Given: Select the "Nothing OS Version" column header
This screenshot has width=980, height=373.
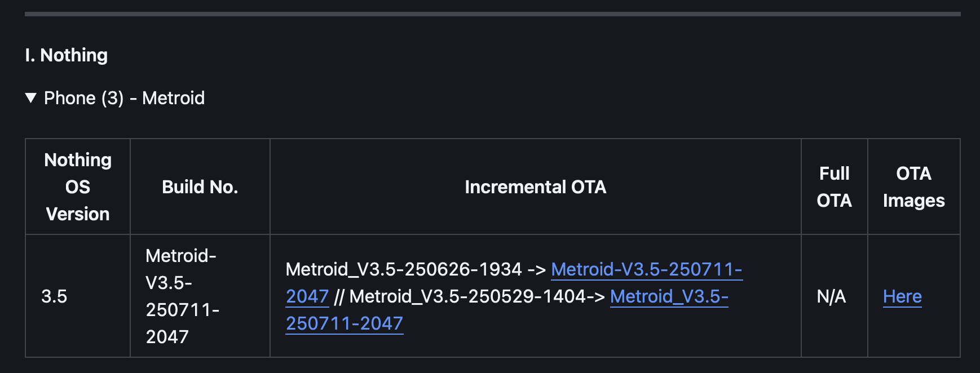Looking at the screenshot, I should [x=78, y=187].
